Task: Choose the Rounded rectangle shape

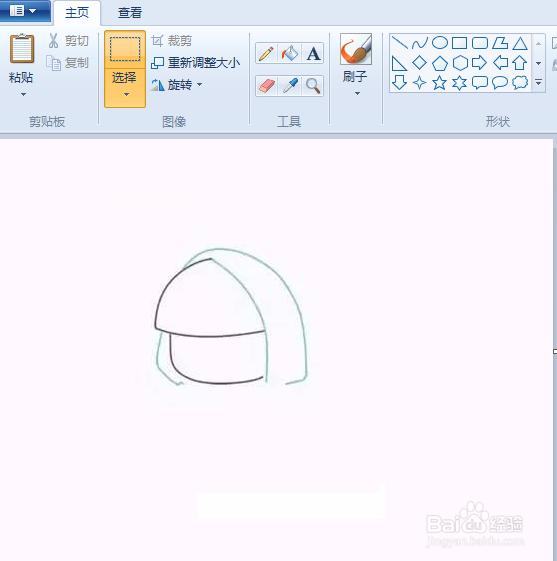Action: tap(480, 43)
